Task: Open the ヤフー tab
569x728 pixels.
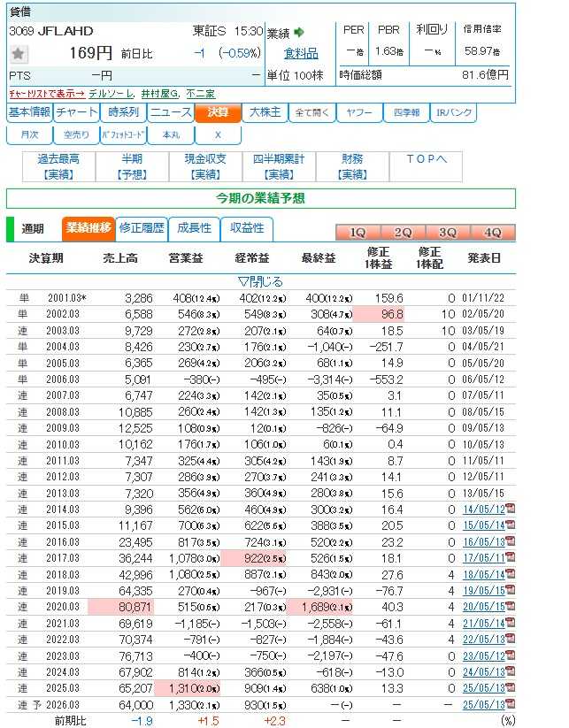Action: coord(359,112)
